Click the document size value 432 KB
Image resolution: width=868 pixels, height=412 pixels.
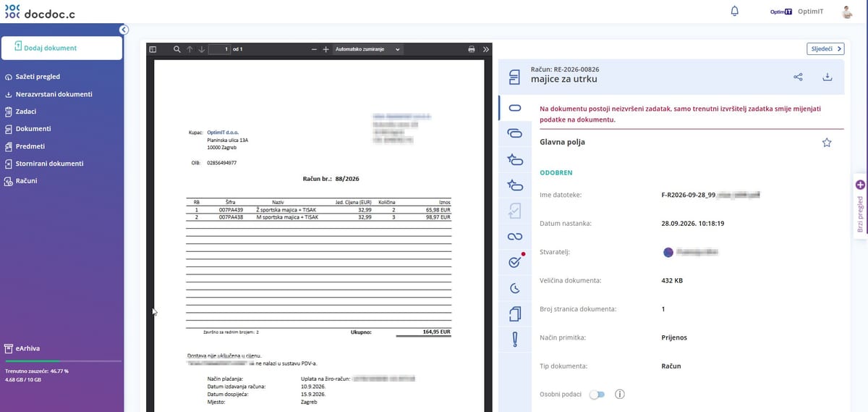pos(672,280)
